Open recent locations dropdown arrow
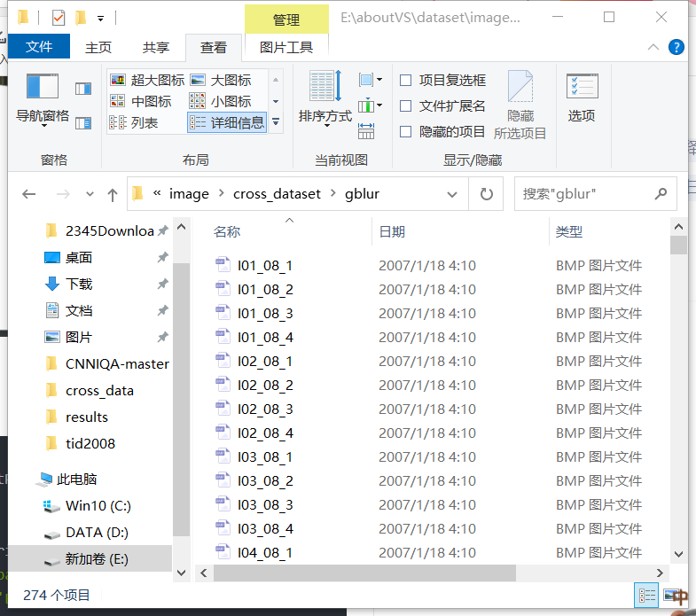Image resolution: width=696 pixels, height=616 pixels. [90, 194]
